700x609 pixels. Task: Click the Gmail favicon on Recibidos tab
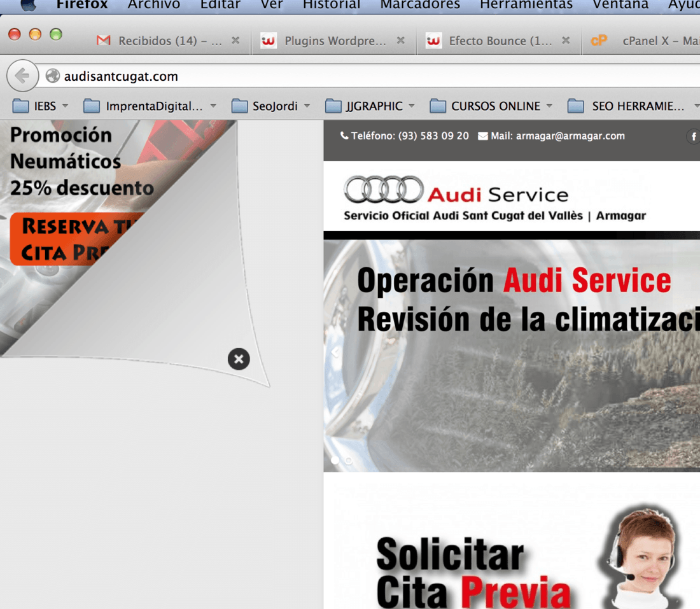tap(104, 41)
